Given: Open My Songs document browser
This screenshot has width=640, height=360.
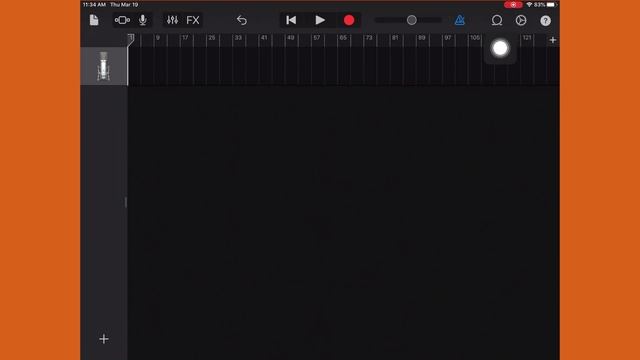Looking at the screenshot, I should coord(94,20).
